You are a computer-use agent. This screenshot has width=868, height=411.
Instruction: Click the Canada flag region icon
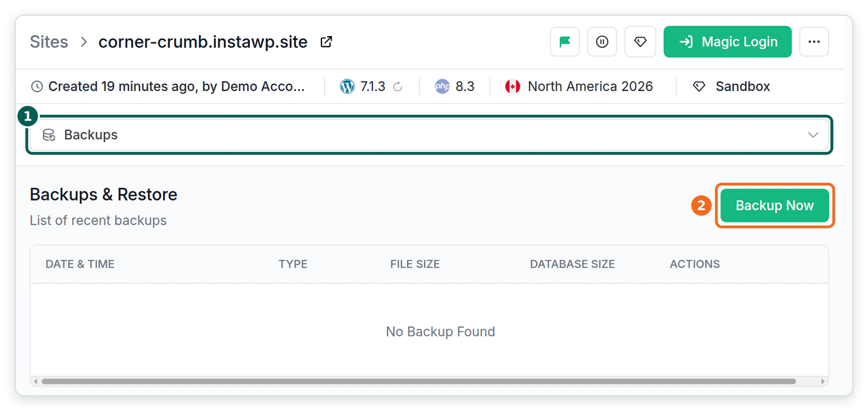click(x=513, y=86)
